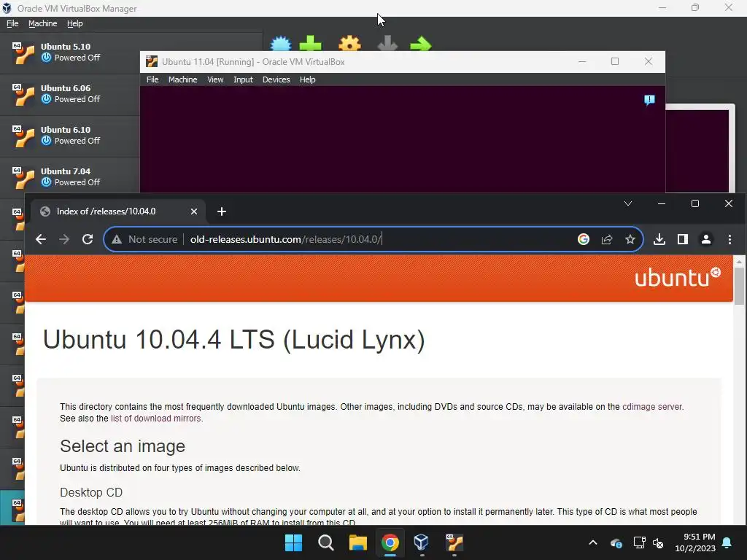Image resolution: width=747 pixels, height=560 pixels.
Task: Follow the cdimage server link
Action: [x=652, y=407]
